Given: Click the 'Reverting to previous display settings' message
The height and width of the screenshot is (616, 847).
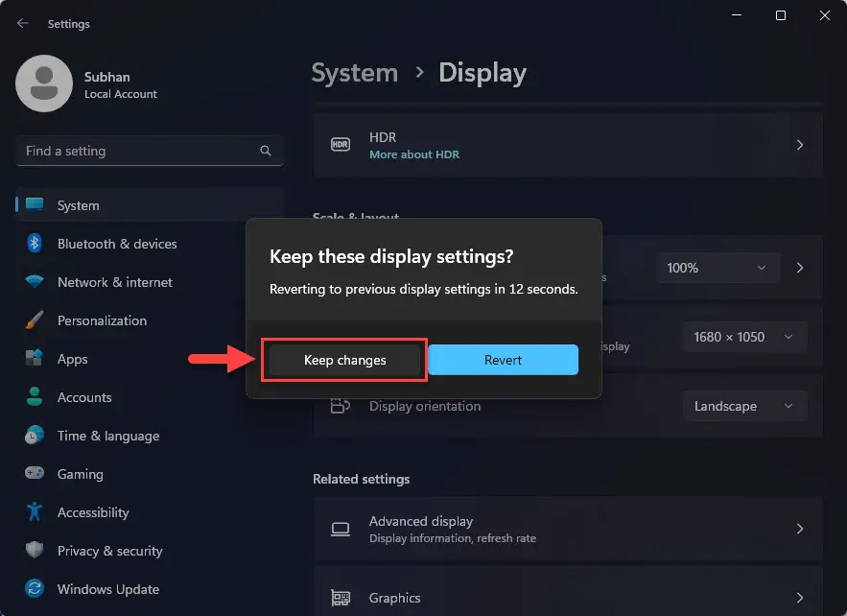Looking at the screenshot, I should [x=424, y=289].
